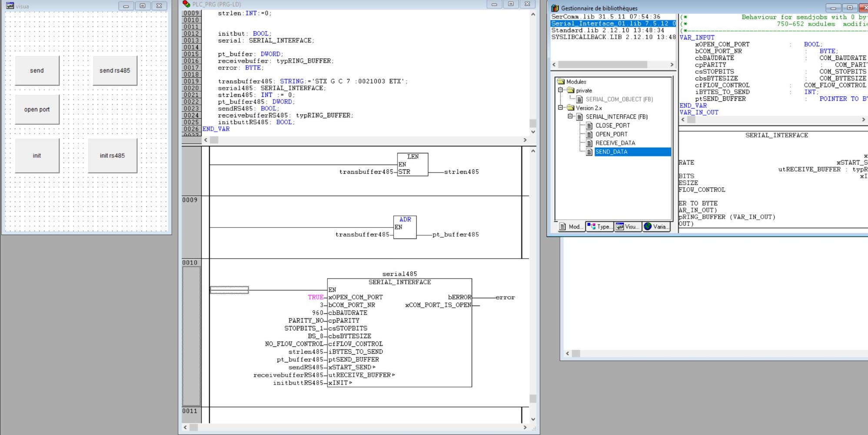Collapse the Version 2.x folder
Screen dimensions: 868x435
[561, 108]
